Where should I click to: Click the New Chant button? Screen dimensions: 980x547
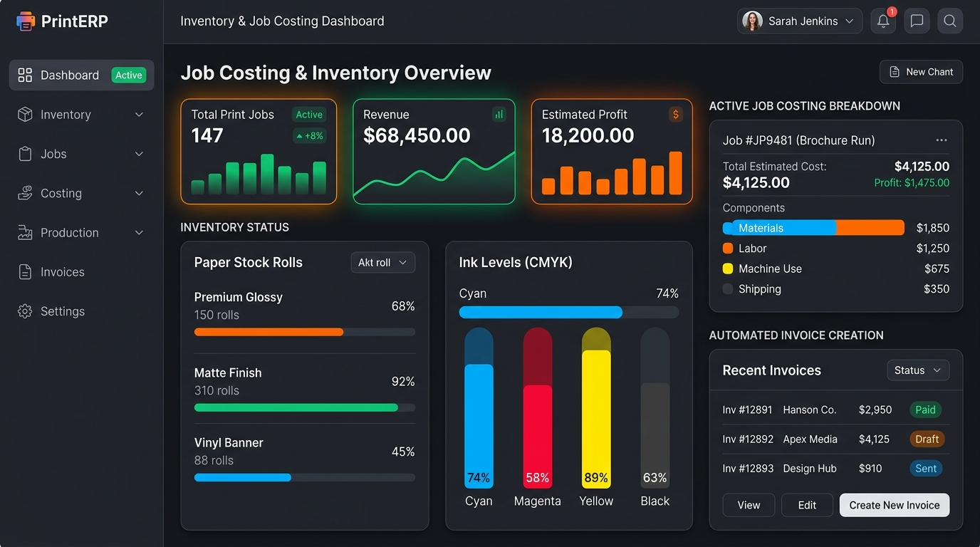922,72
